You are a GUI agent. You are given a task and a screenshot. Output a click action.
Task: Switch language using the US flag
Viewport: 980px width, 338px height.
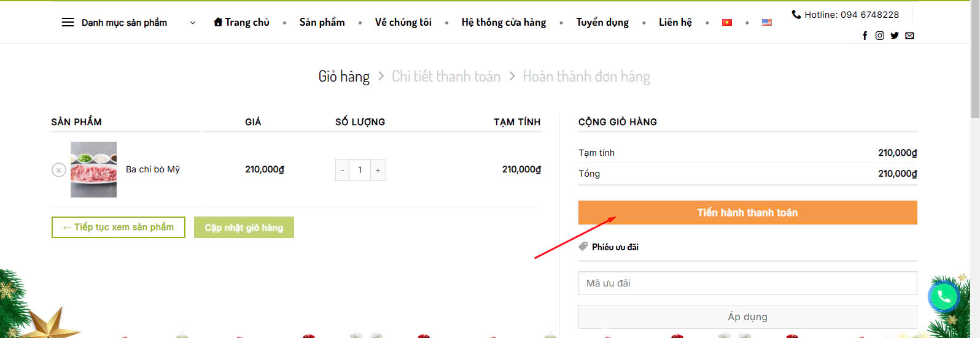click(x=767, y=23)
